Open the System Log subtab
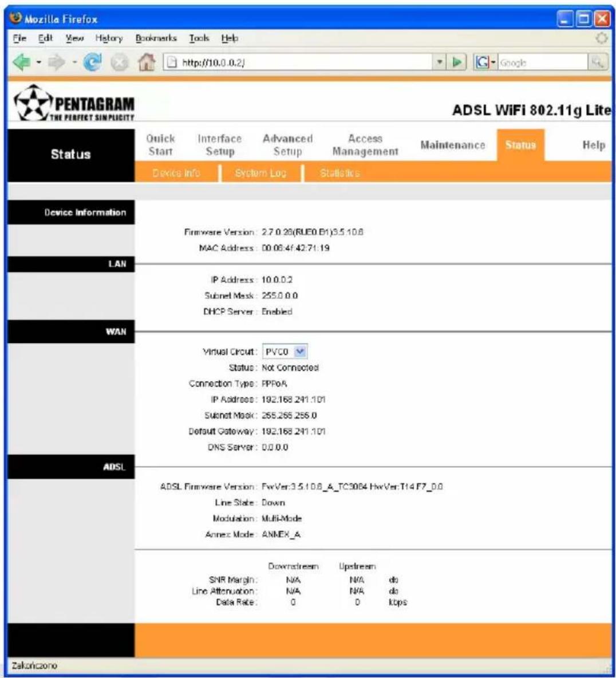Screen dimensions: 616x678 [x=260, y=173]
